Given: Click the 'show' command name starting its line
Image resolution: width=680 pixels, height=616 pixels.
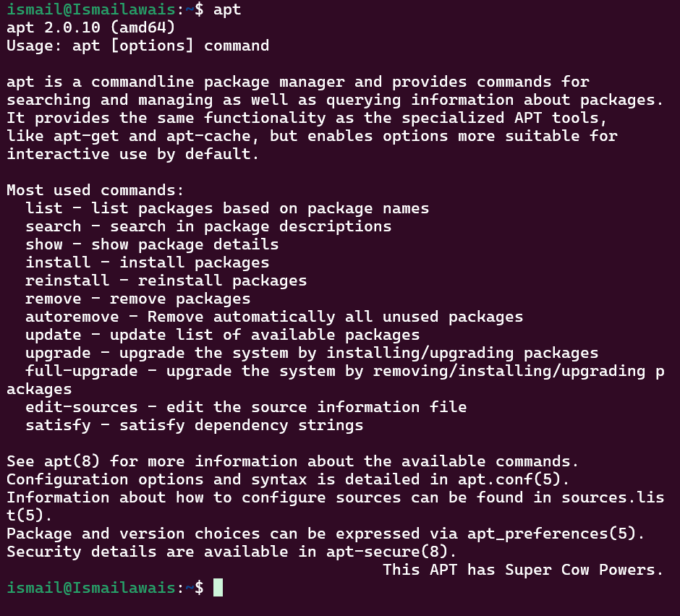Looking at the screenshot, I should tap(44, 244).
